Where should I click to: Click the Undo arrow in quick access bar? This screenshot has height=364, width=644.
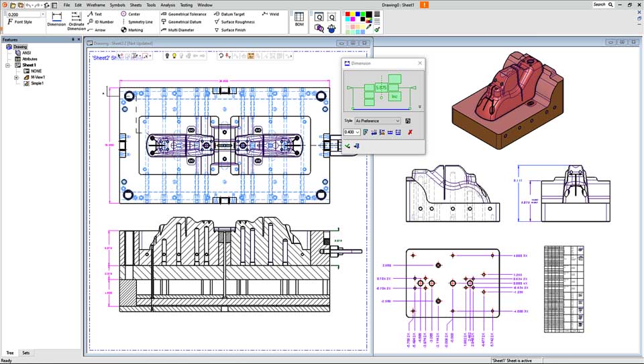pos(28,5)
